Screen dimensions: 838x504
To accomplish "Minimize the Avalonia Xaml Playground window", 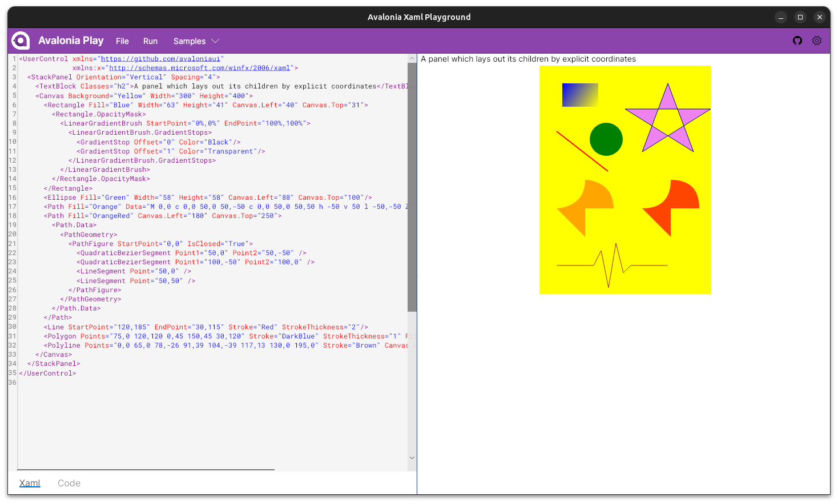I will (781, 17).
